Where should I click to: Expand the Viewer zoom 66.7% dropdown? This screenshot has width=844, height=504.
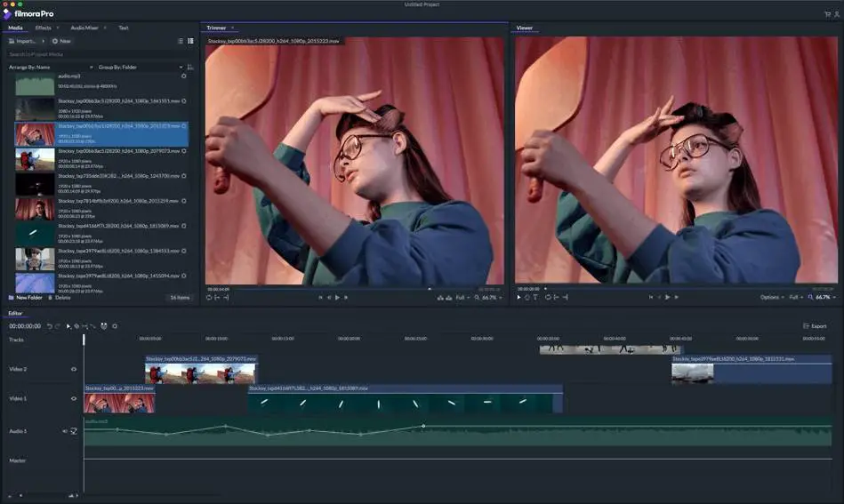[x=824, y=297]
